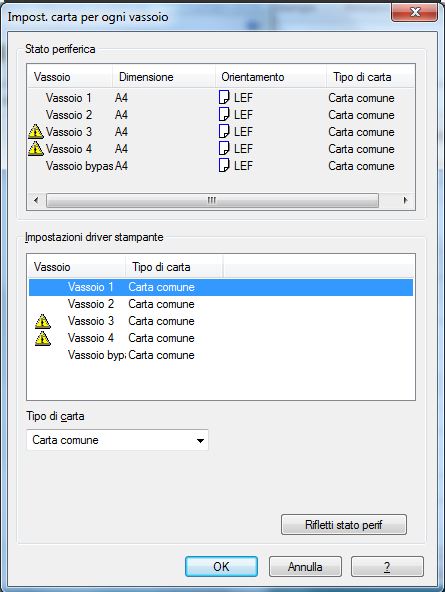The height and width of the screenshot is (592, 445).
Task: Click Carta comune cell for Vassoio byp in driver list
Action: pyautogui.click(x=161, y=355)
